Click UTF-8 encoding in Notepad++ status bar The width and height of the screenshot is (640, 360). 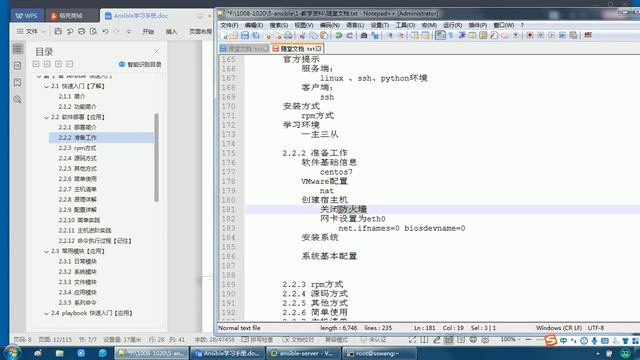pyautogui.click(x=596, y=328)
